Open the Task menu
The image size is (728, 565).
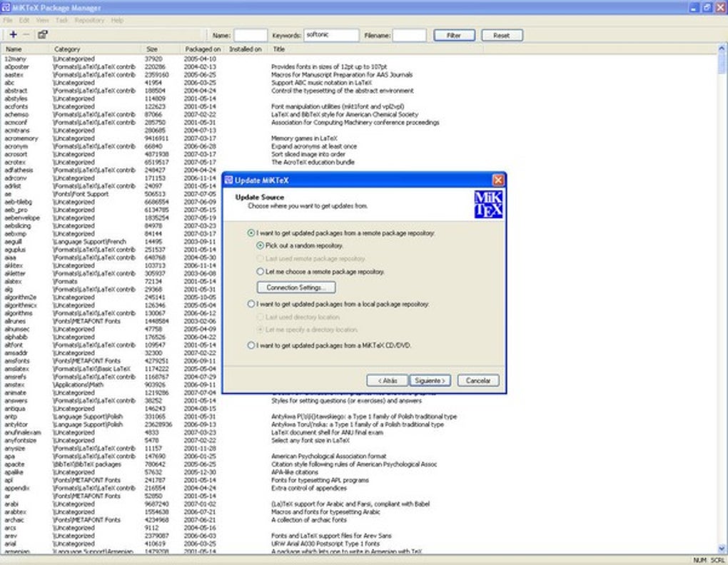pyautogui.click(x=62, y=21)
